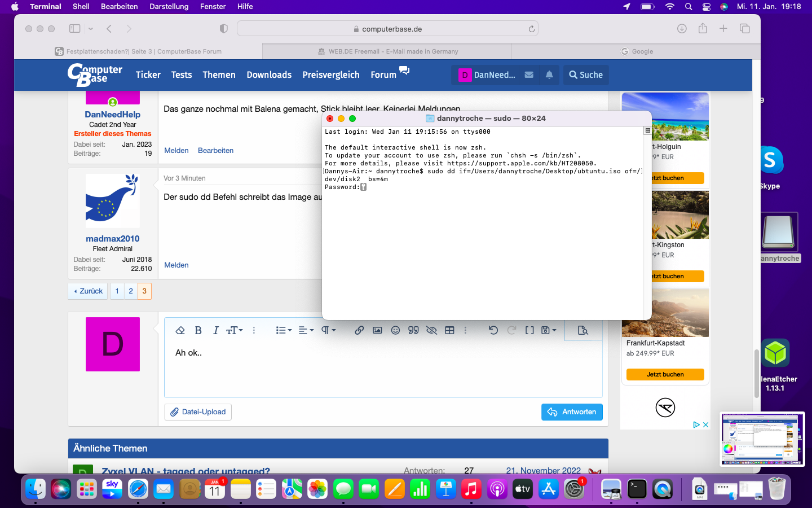The height and width of the screenshot is (508, 812).
Task: Insert a spoiler with the crossed-eye icon
Action: [431, 330]
